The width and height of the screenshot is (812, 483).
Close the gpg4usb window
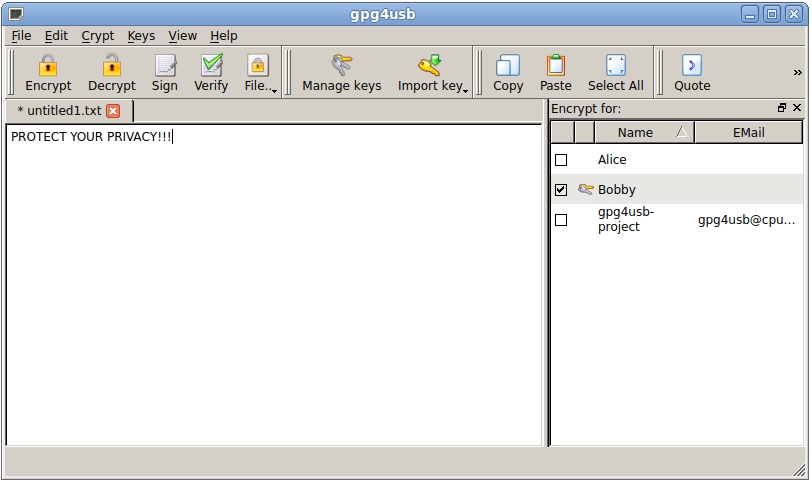point(794,14)
